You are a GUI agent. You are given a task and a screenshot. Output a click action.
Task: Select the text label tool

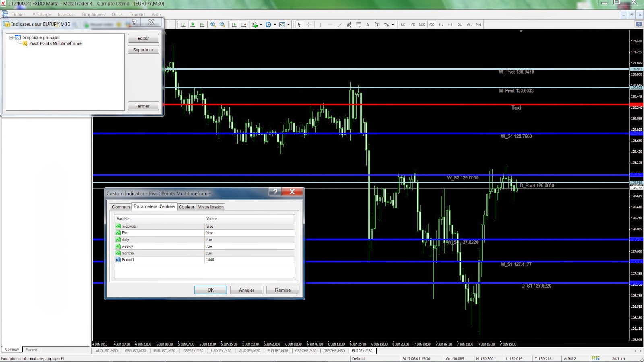377,25
